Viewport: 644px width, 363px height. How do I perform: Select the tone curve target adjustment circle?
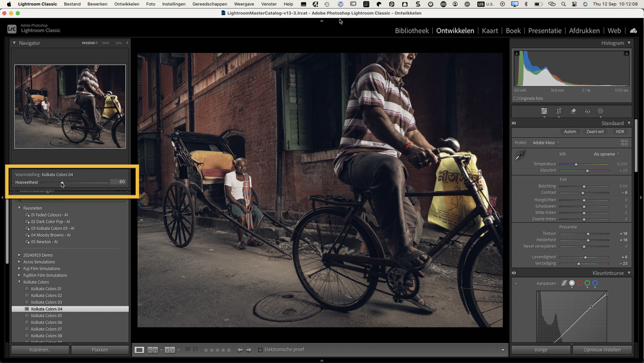point(516,283)
